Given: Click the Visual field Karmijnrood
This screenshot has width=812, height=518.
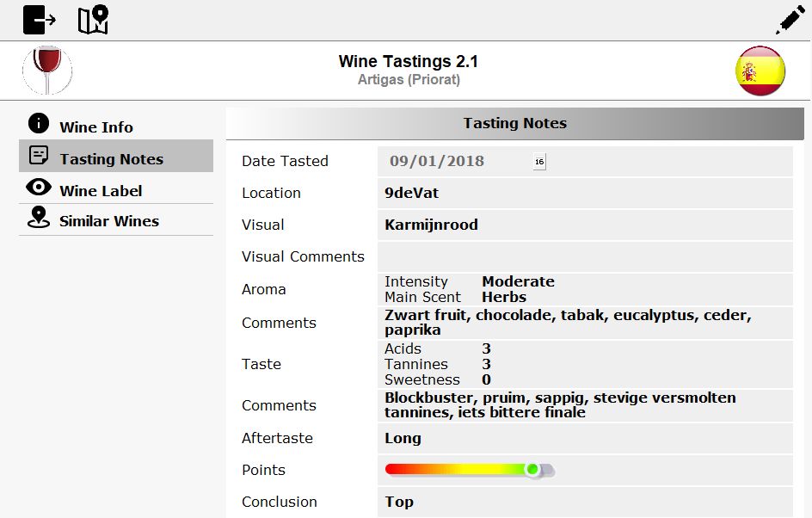Looking at the screenshot, I should (x=585, y=225).
